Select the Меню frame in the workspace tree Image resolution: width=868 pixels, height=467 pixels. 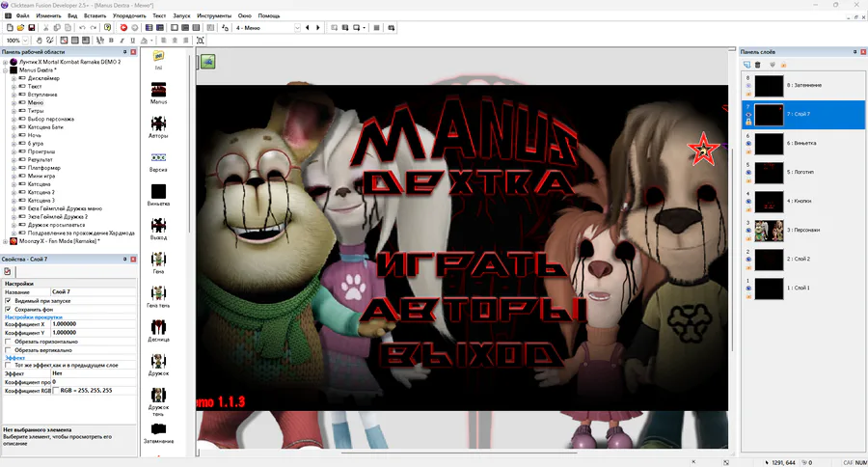point(36,102)
